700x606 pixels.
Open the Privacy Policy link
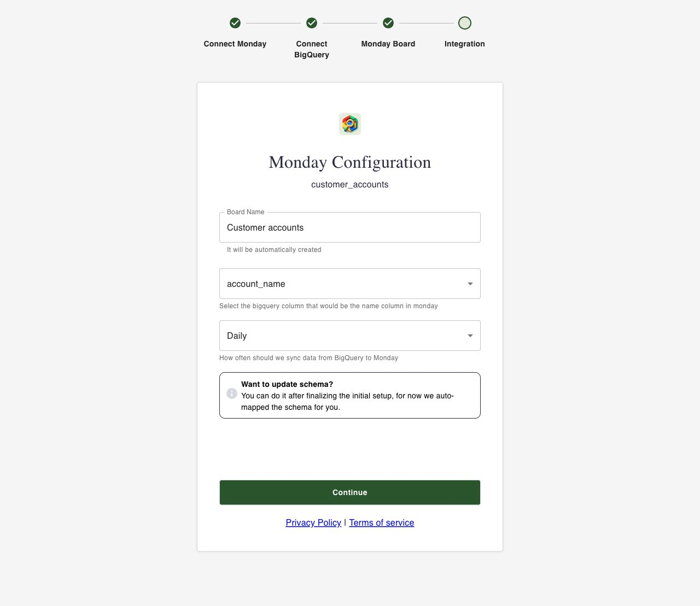point(313,523)
